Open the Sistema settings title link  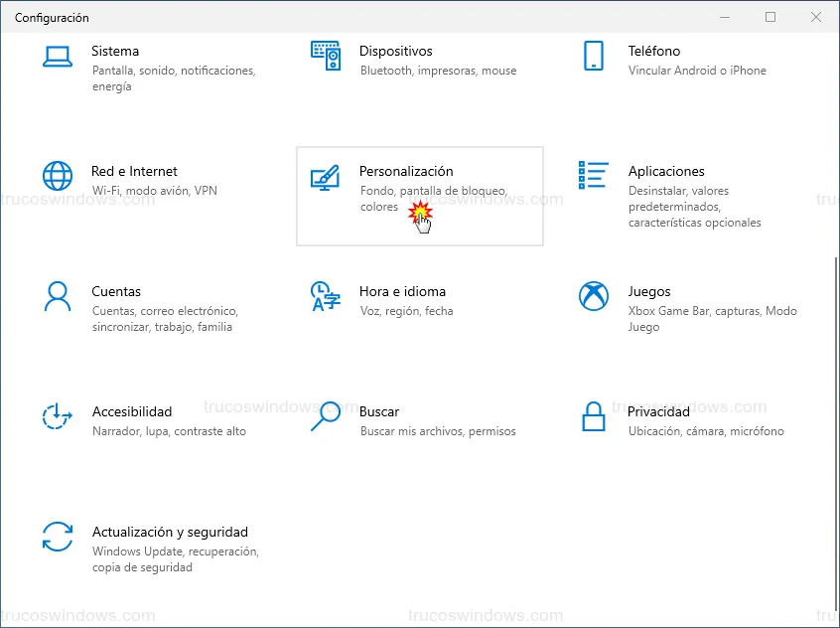115,51
